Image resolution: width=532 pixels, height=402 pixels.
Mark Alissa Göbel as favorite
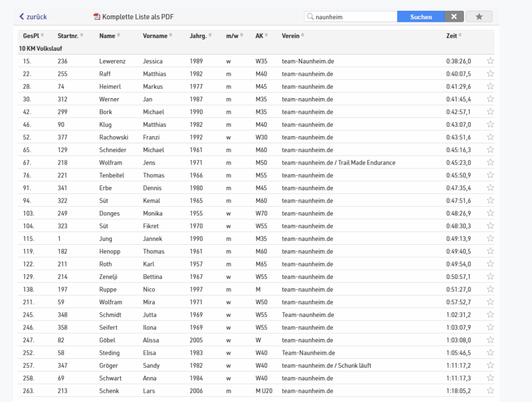[x=490, y=340]
